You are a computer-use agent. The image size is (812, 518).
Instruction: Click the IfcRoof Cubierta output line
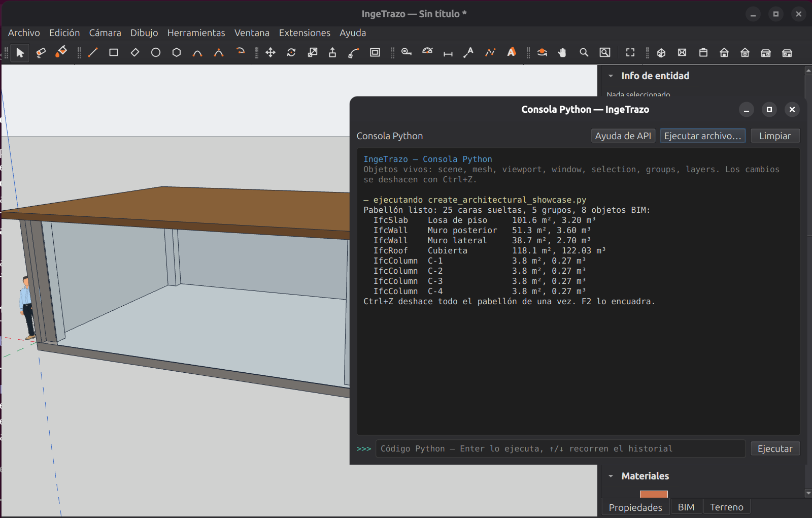pyautogui.click(x=490, y=251)
